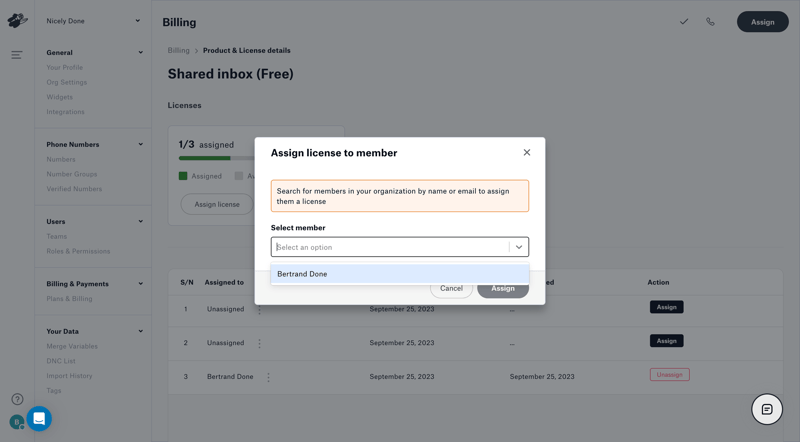This screenshot has height=442, width=800.
Task: Click the Select member dropdown arrow
Action: (519, 247)
